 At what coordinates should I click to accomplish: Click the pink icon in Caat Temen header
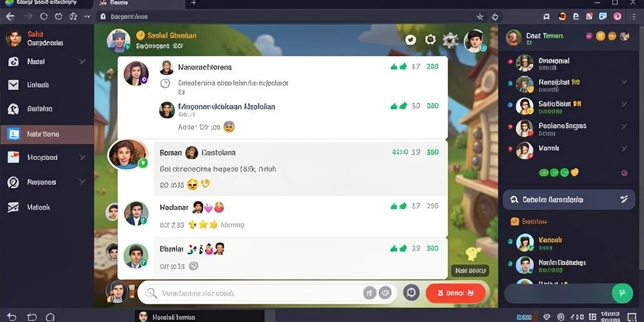click(589, 36)
